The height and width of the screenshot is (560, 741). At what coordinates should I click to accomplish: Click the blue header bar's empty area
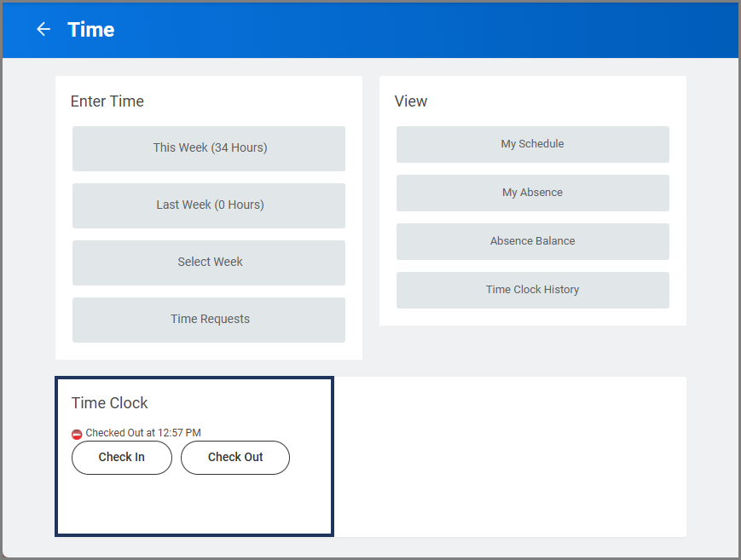[426, 30]
